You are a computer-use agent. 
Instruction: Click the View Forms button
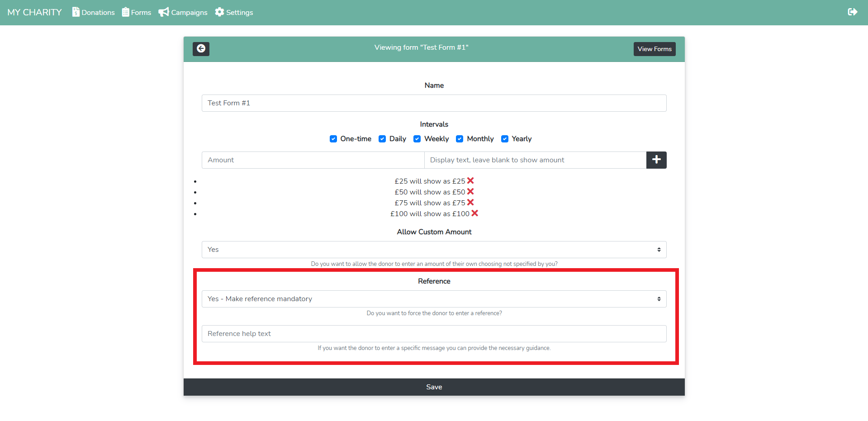point(654,49)
